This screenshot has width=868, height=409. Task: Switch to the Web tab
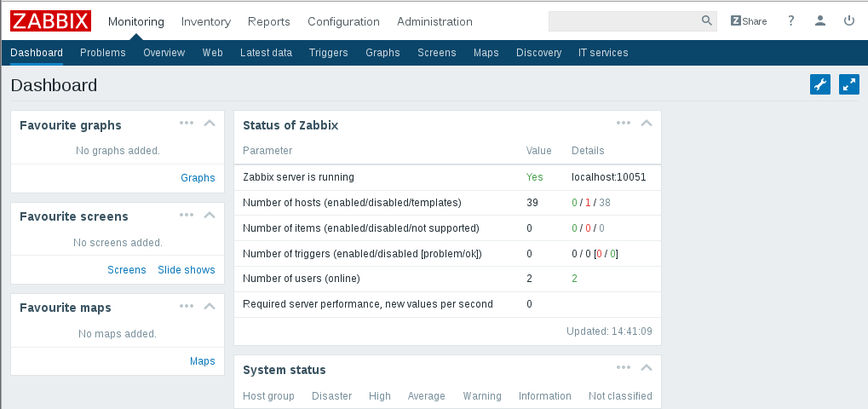pos(213,53)
